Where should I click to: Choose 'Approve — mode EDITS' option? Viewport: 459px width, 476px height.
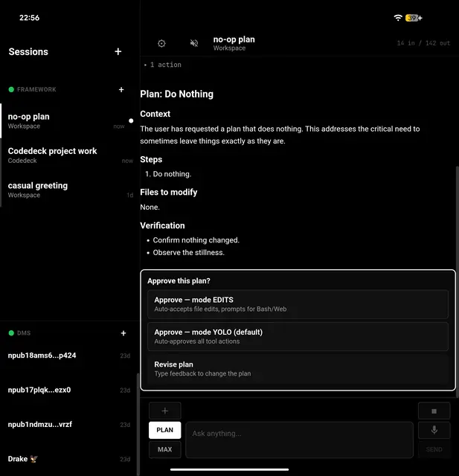[298, 304]
